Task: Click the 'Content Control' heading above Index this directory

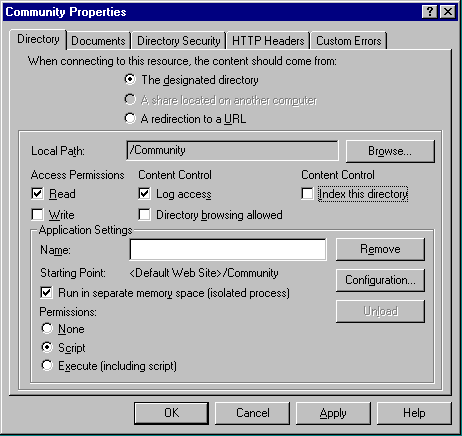Action: click(338, 175)
